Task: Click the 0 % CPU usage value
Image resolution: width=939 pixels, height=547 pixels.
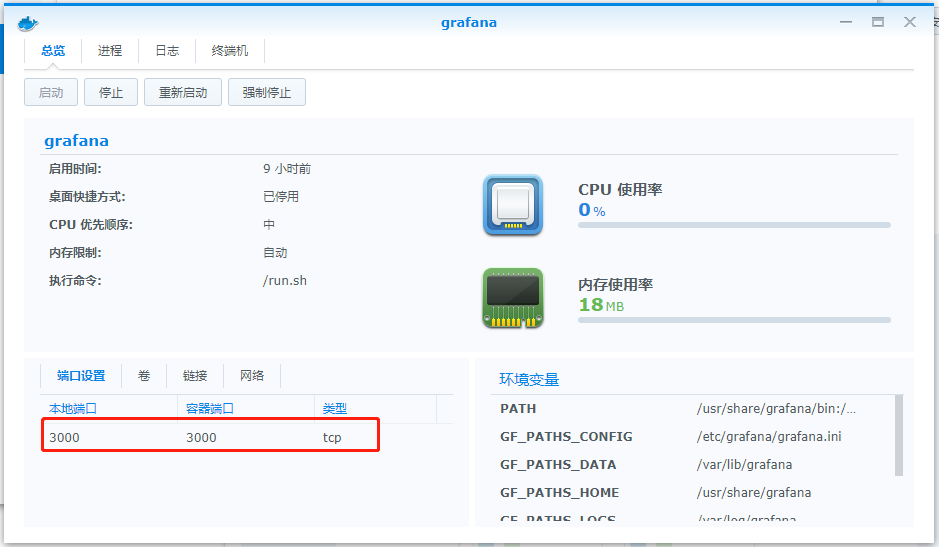Action: click(592, 210)
